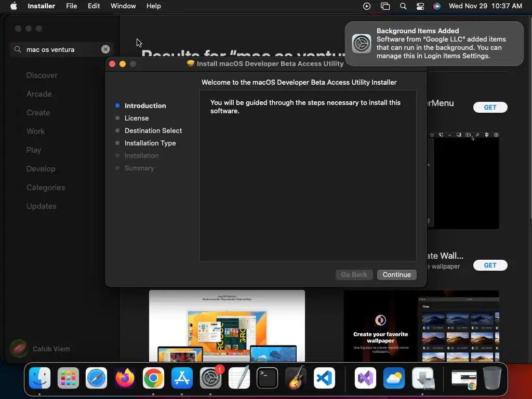Open Control Center in menu bar
Screen dimensions: 532x399
(x=420, y=6)
